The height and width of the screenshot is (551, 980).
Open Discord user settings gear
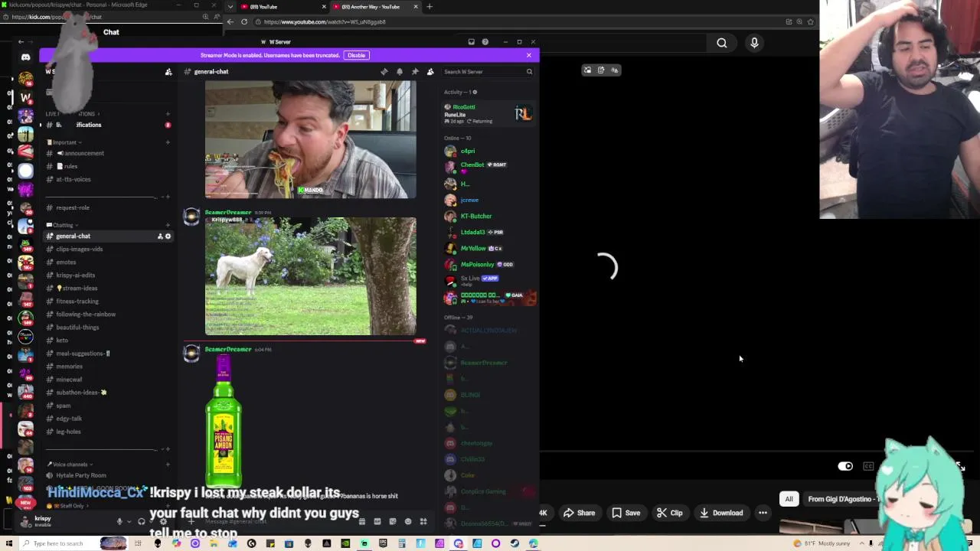click(x=163, y=522)
